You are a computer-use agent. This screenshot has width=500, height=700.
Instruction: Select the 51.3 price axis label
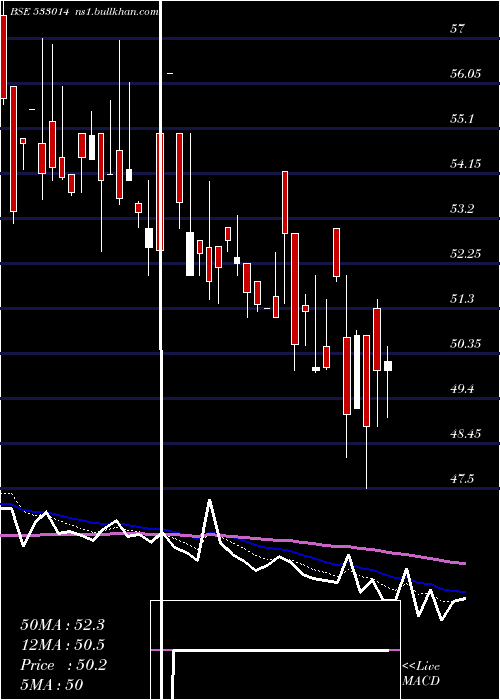[x=462, y=299]
